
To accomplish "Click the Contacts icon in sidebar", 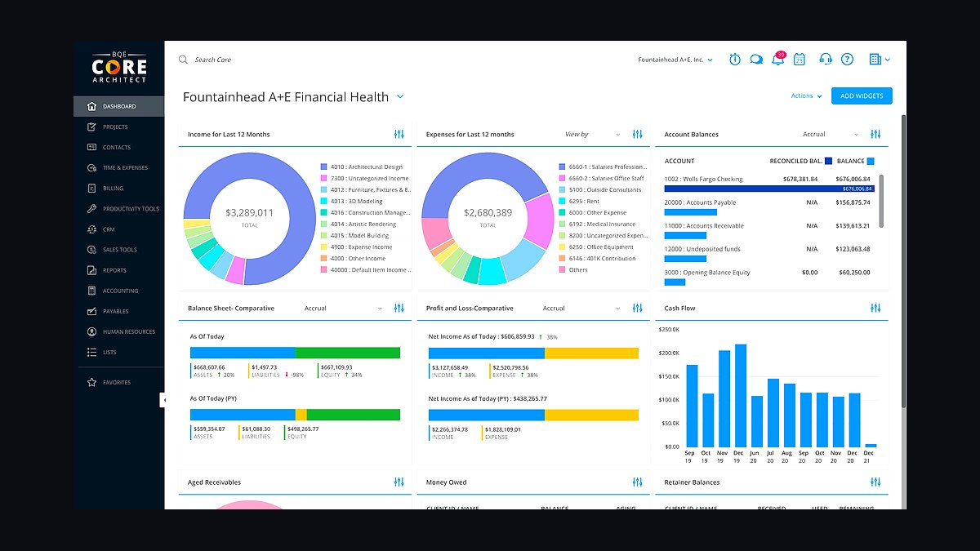I will 91,147.
